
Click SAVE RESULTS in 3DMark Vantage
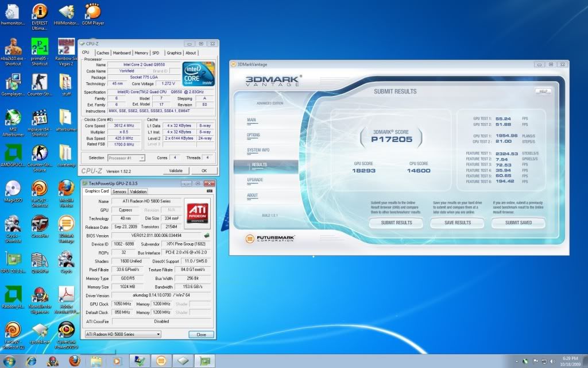[458, 223]
